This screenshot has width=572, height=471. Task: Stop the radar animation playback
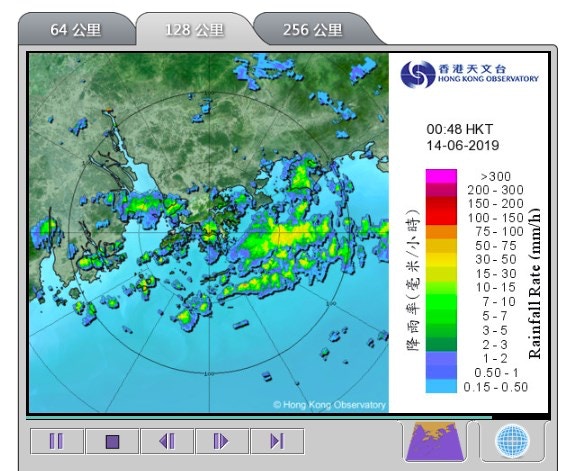(x=112, y=441)
